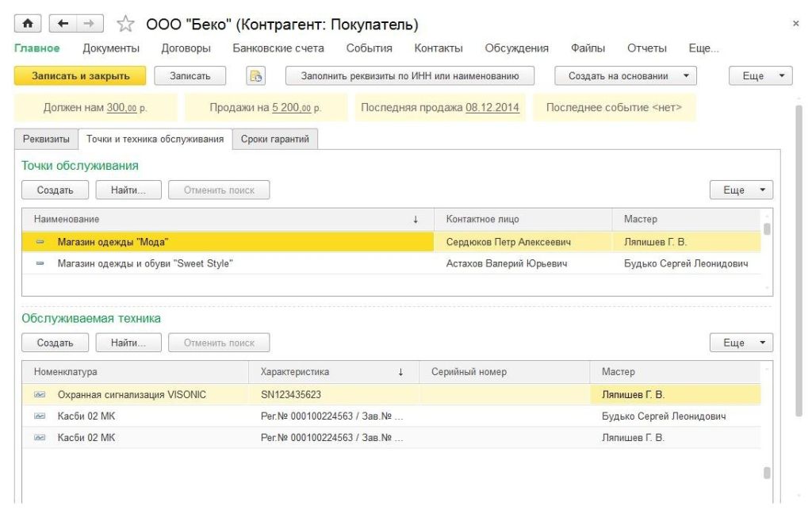Click row icon of "Sweet Style" store
Screen dimensions: 812x510
40,263
